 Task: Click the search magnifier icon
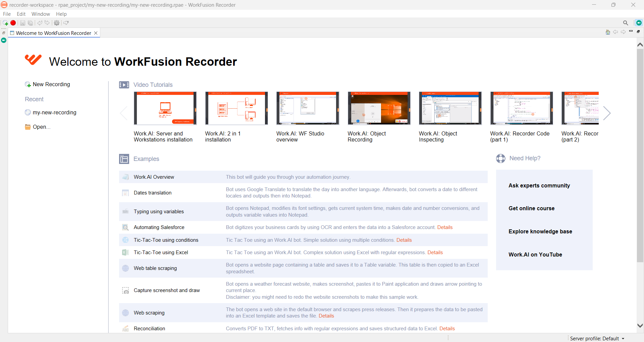coord(626,23)
